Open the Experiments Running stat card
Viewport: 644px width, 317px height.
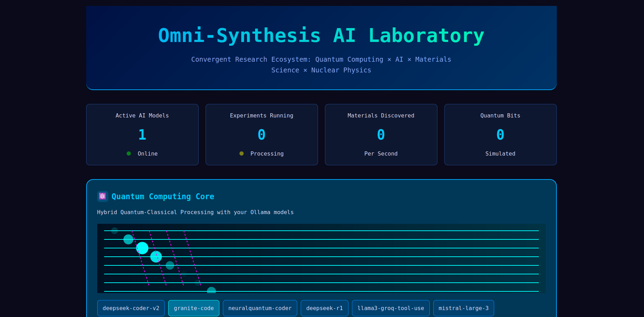click(x=261, y=134)
